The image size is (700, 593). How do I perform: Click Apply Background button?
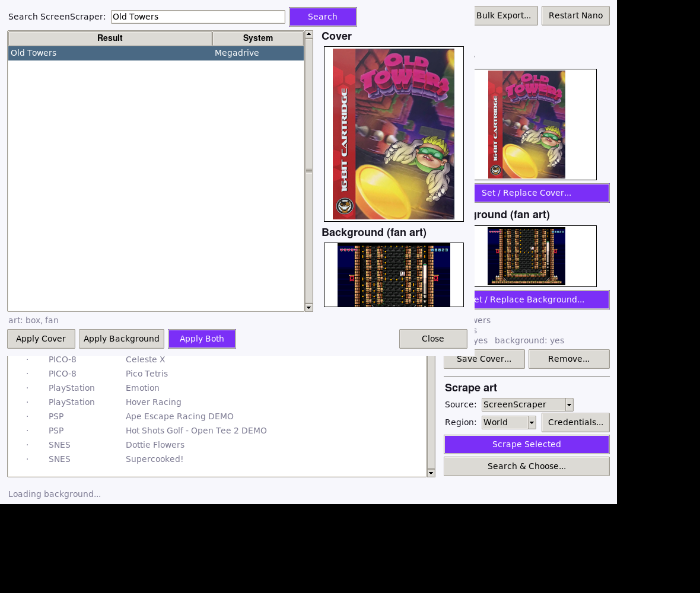(x=122, y=339)
